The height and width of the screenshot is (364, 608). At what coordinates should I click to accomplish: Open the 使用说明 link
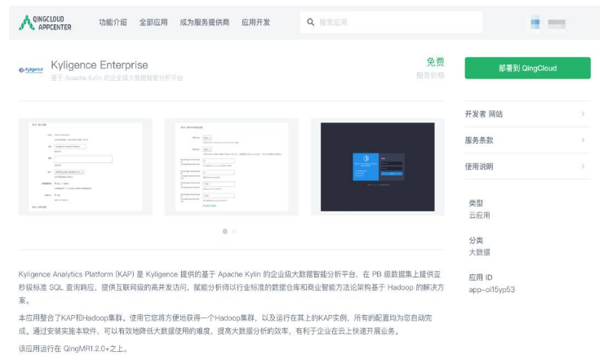pos(528,166)
